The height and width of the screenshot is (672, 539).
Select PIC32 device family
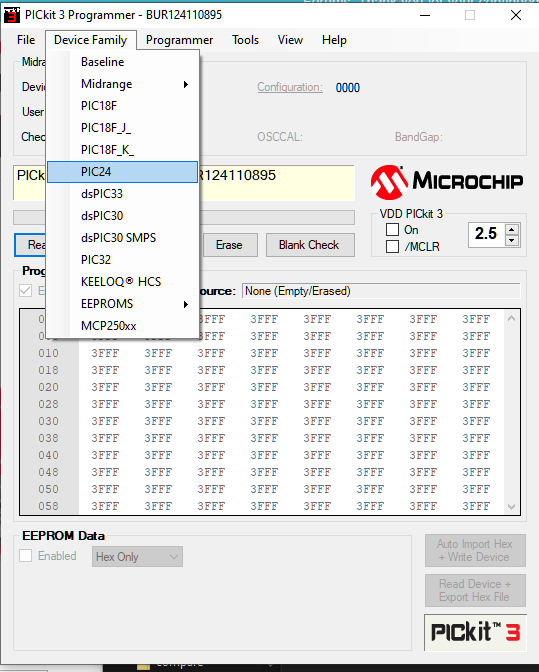[123, 260]
